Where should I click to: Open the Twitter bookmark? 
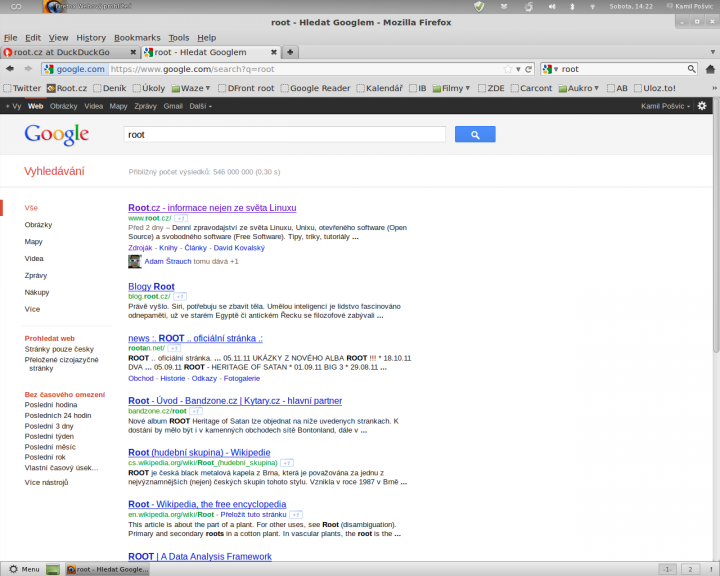(22, 88)
